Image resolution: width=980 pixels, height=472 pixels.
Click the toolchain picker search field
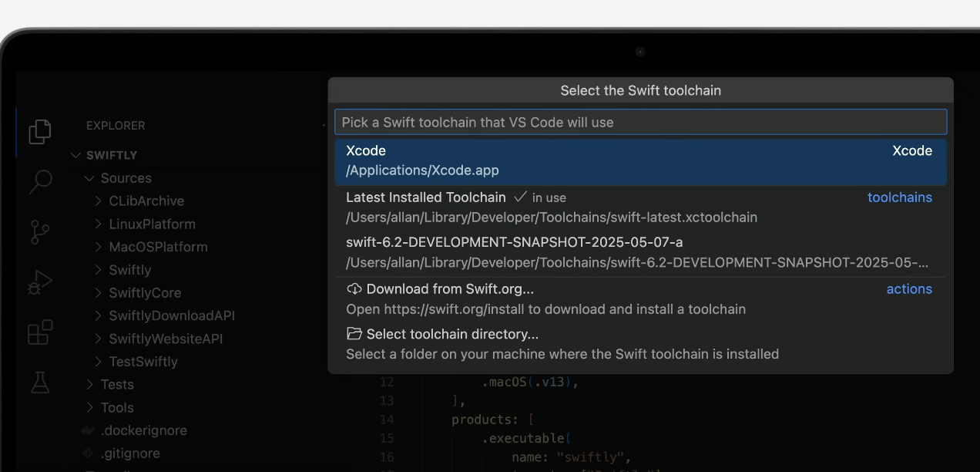click(x=640, y=122)
